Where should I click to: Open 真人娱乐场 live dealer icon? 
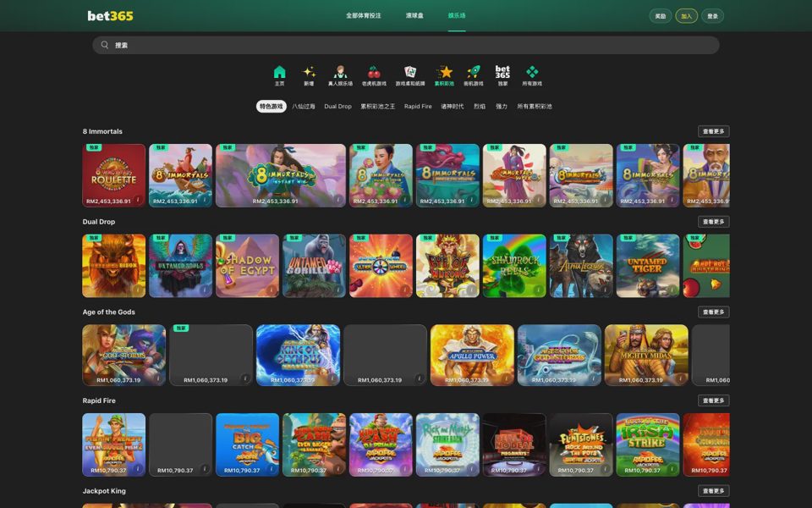(x=340, y=75)
